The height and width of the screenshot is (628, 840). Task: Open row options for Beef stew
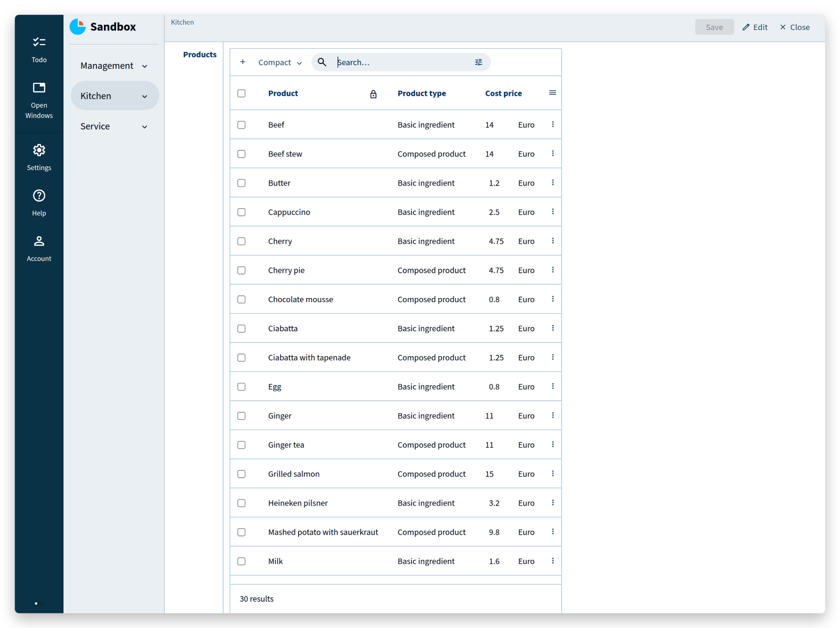[553, 153]
